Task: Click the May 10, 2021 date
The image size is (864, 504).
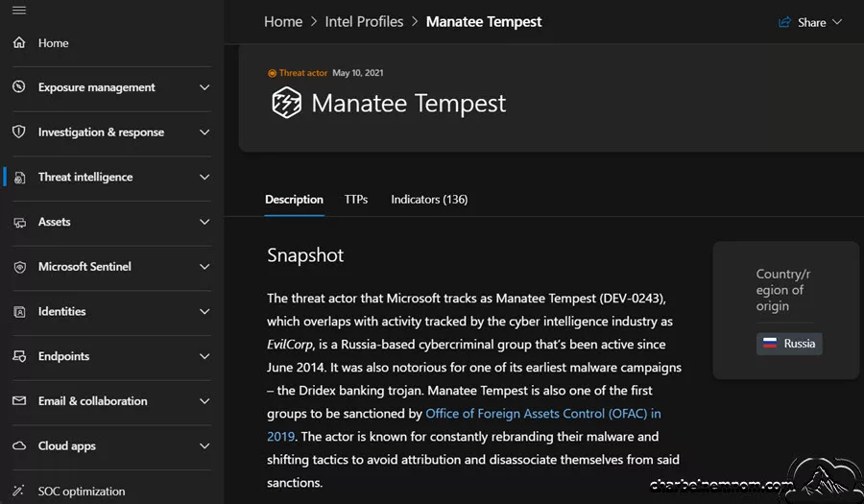Action: (x=358, y=73)
